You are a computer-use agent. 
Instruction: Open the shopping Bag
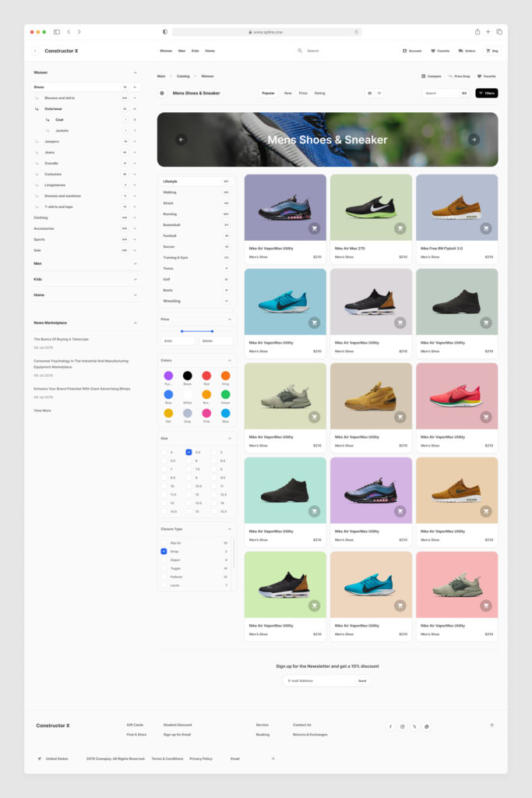pyautogui.click(x=491, y=51)
